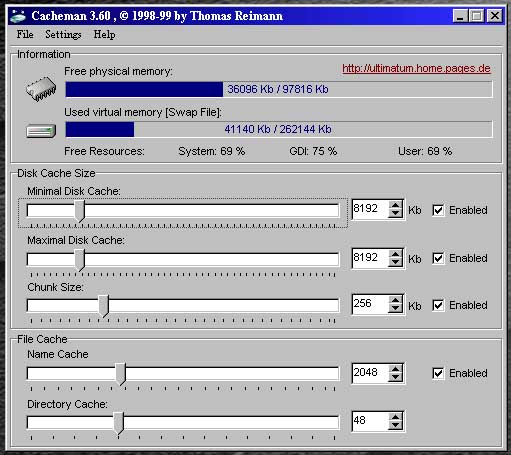511x455 pixels.
Task: Increase Minimal Disk Cache with up arrow
Action: (395, 205)
